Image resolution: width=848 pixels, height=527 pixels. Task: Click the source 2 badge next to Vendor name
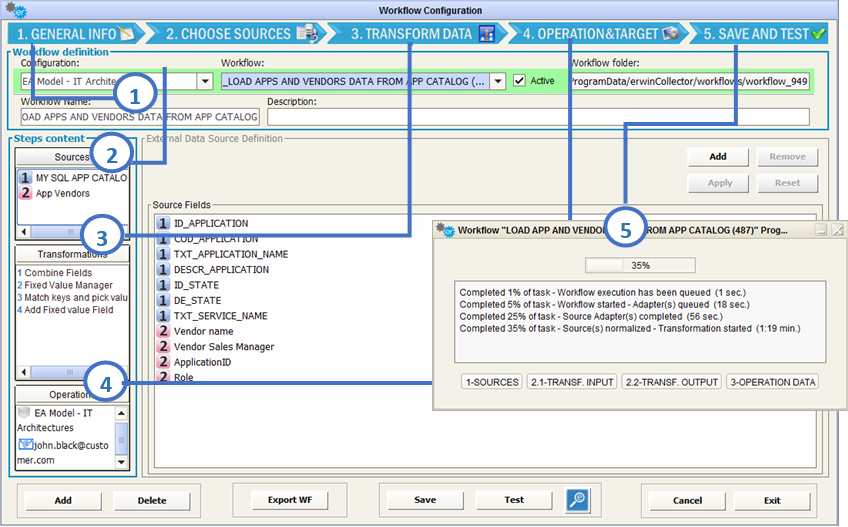[163, 331]
